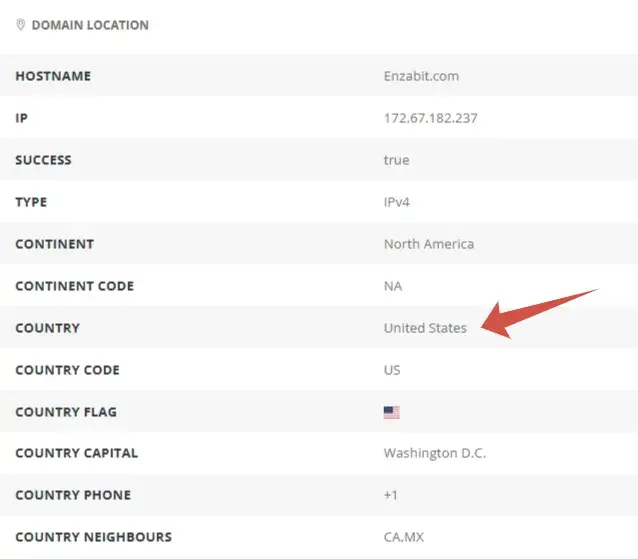This screenshot has height=559, width=638.
Task: Click the IP address 172.67.182.237
Action: point(430,118)
